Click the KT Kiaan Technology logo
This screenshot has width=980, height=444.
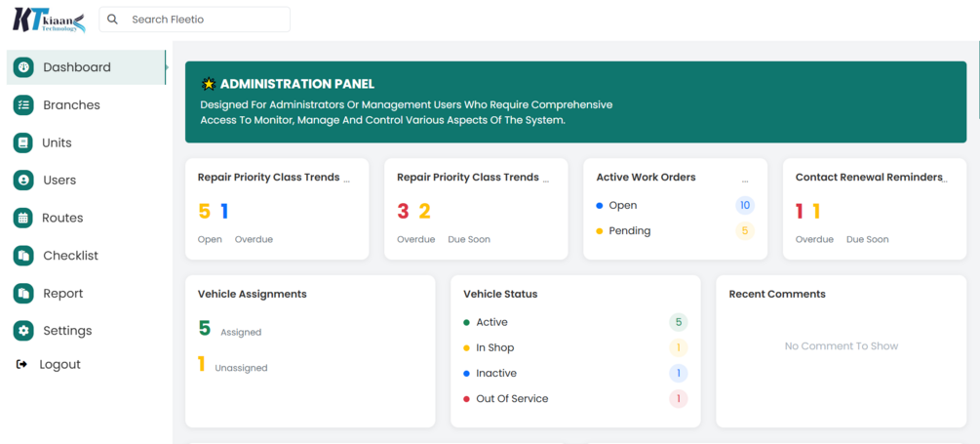pyautogui.click(x=49, y=20)
